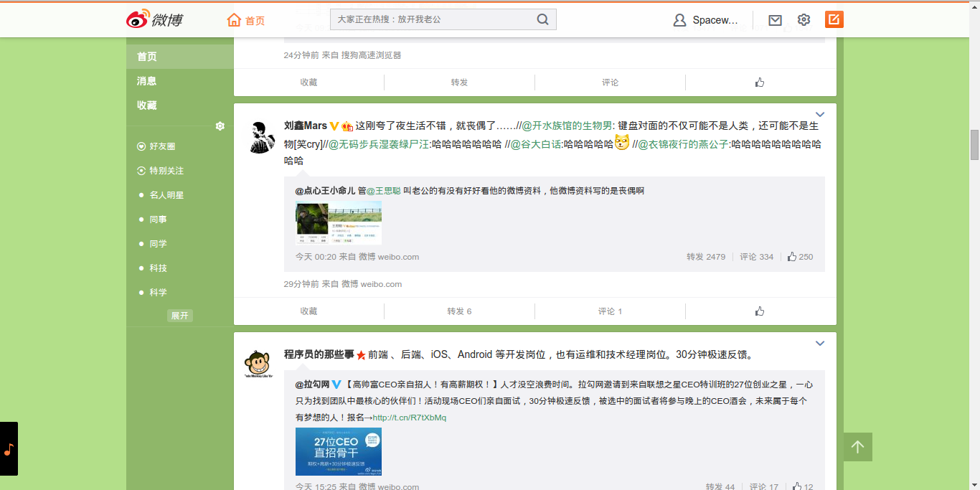
Task: Click the search magnifier icon
Action: click(542, 19)
